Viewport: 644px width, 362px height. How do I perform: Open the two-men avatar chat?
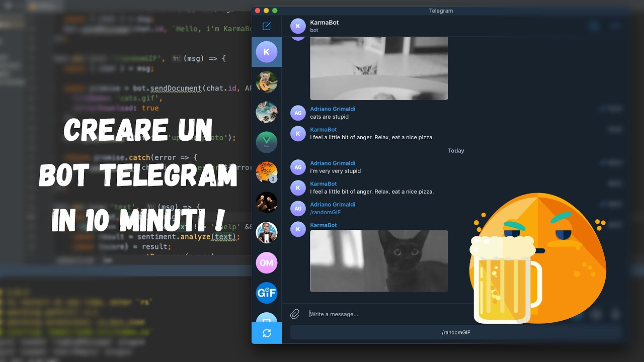click(267, 203)
